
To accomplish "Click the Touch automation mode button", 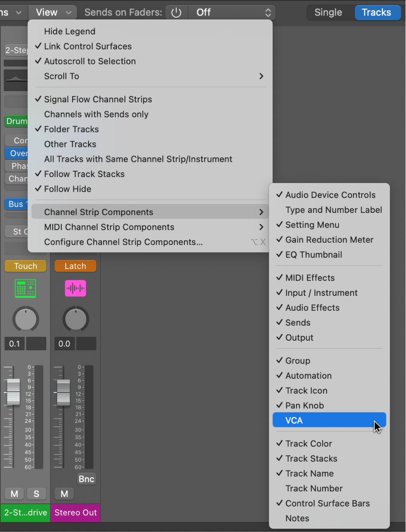I will click(x=25, y=266).
